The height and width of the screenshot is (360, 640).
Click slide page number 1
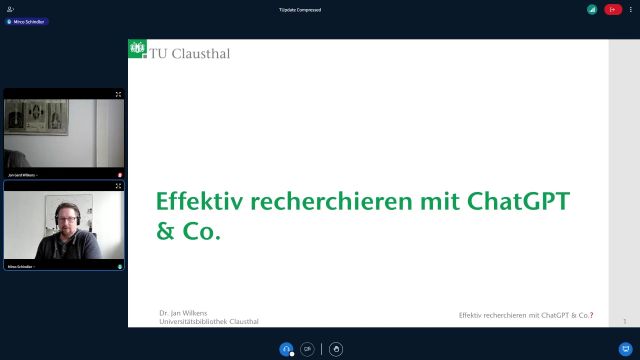[x=625, y=322]
